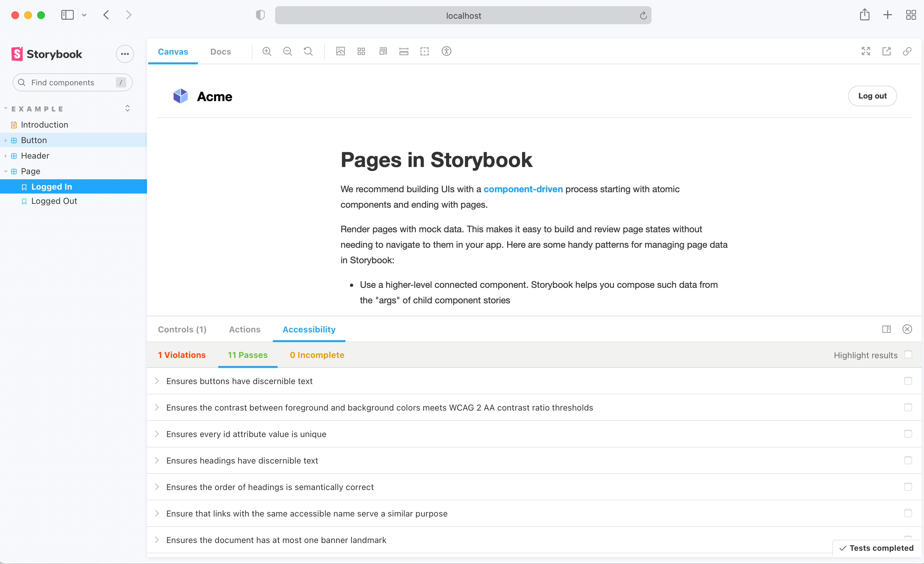Switch to the Docs tab

[x=220, y=51]
